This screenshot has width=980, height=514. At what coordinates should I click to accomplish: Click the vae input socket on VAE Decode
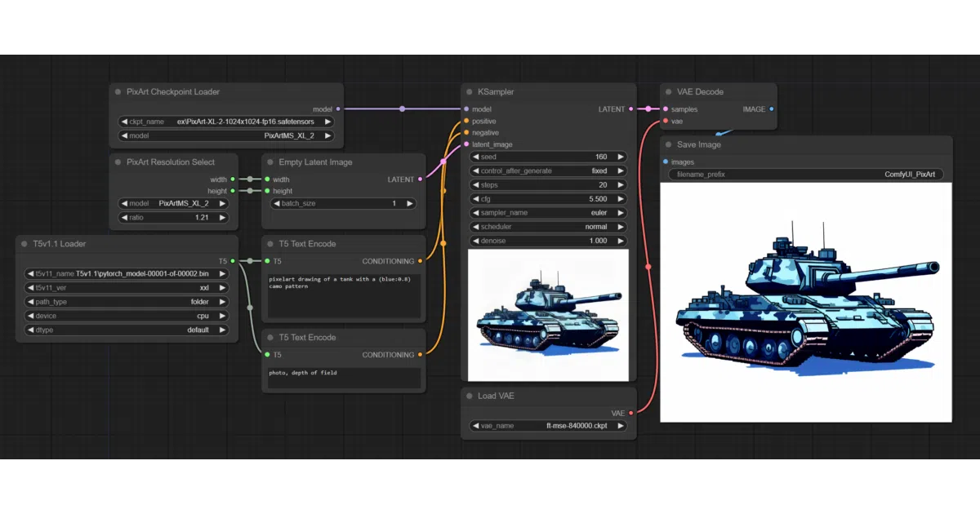pyautogui.click(x=665, y=121)
